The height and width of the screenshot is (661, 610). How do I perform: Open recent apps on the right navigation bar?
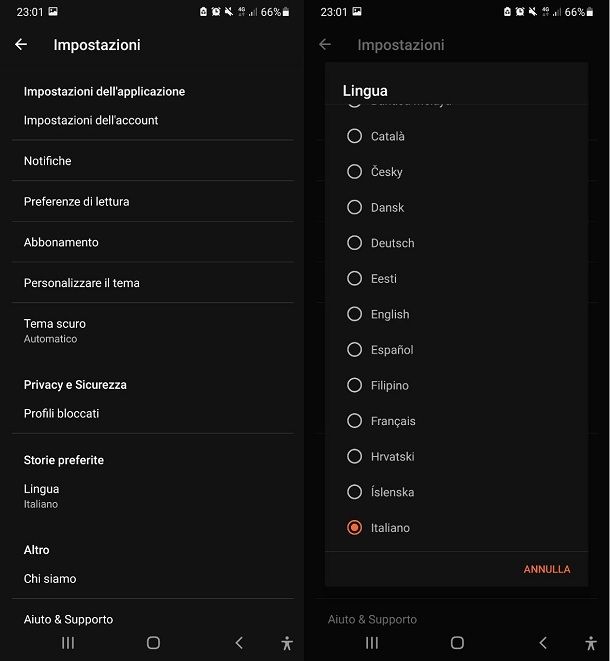tap(372, 643)
